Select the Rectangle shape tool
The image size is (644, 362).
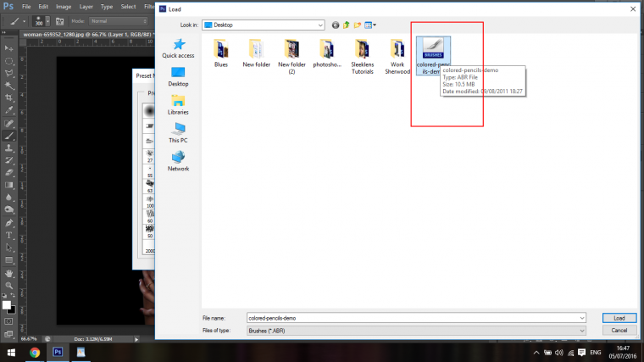point(8,260)
